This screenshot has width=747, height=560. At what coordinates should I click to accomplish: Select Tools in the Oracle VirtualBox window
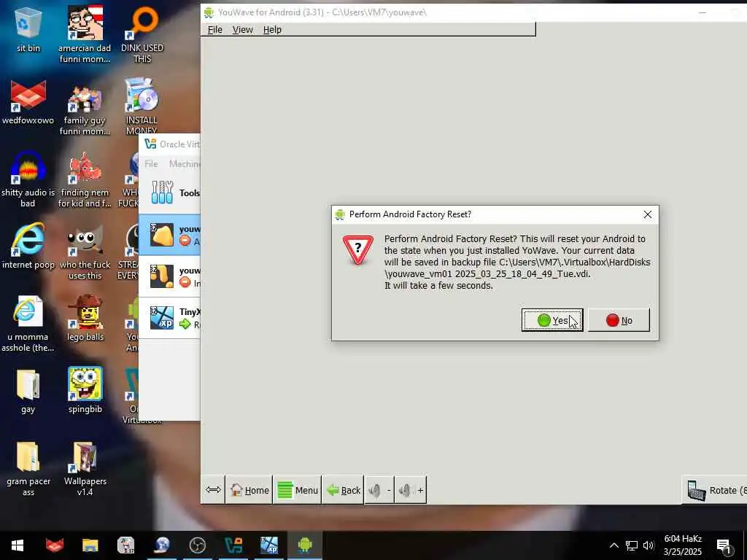tap(169, 192)
